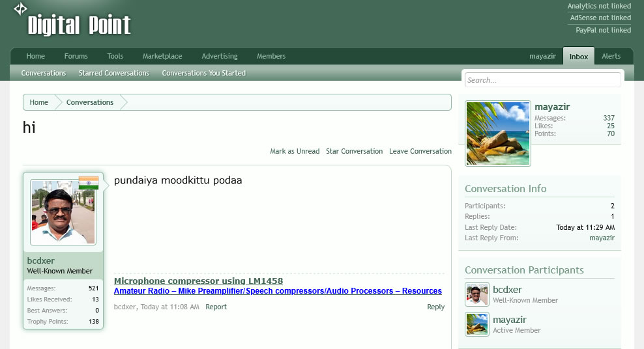Click the AdSense not linked notice
The height and width of the screenshot is (349, 644).
click(x=600, y=18)
